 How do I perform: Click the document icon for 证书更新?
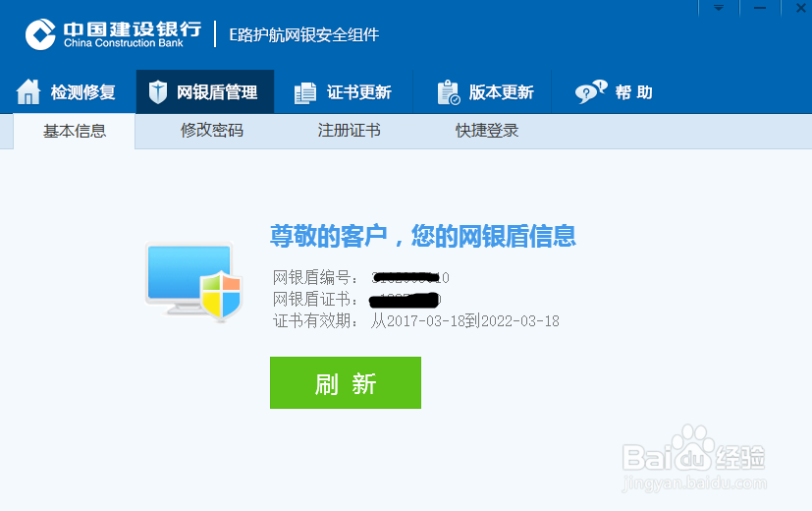[x=305, y=92]
